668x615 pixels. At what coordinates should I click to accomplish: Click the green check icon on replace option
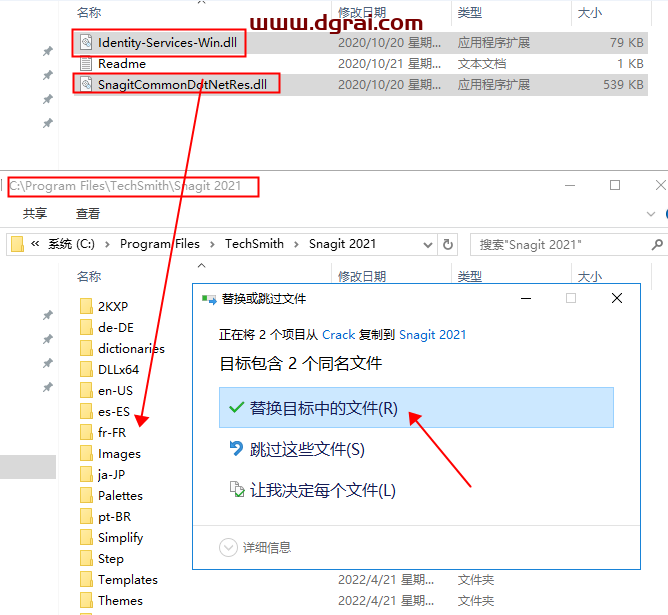point(236,408)
